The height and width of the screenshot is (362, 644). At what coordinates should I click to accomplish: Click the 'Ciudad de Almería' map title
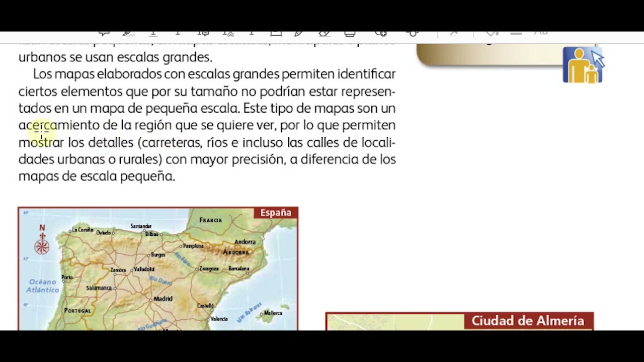528,321
